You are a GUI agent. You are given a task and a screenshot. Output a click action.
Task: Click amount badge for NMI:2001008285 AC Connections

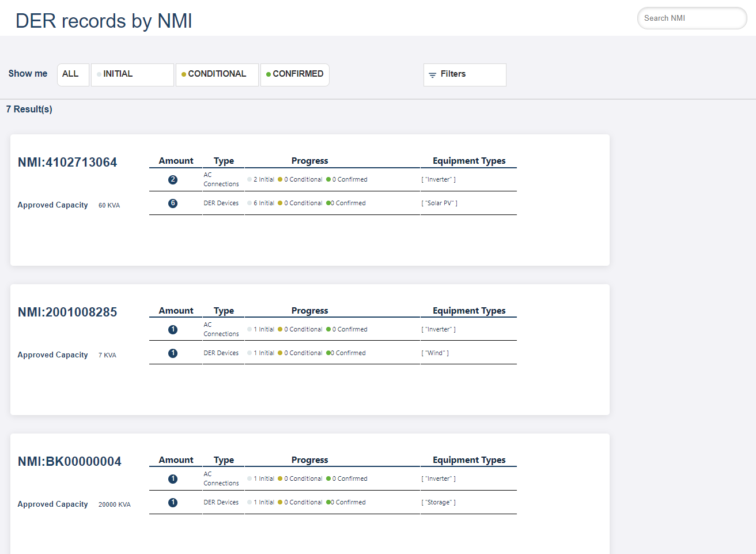tap(173, 330)
